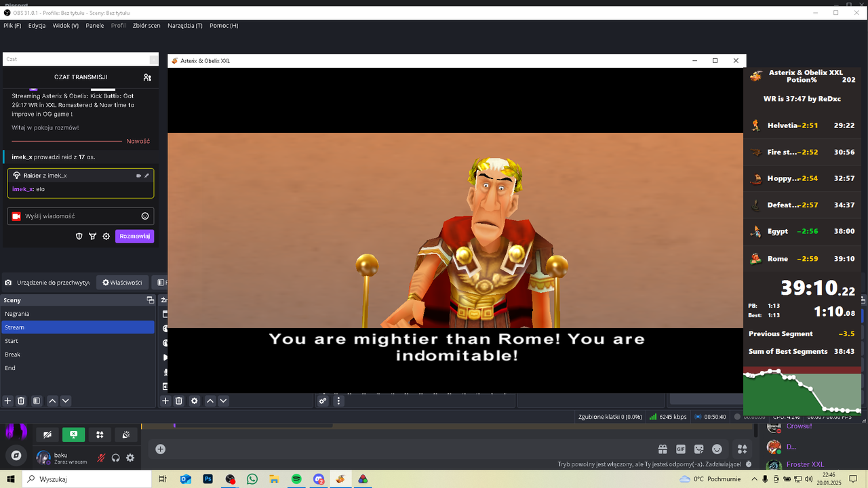
Task: Move the source up in the sources list
Action: [210, 401]
